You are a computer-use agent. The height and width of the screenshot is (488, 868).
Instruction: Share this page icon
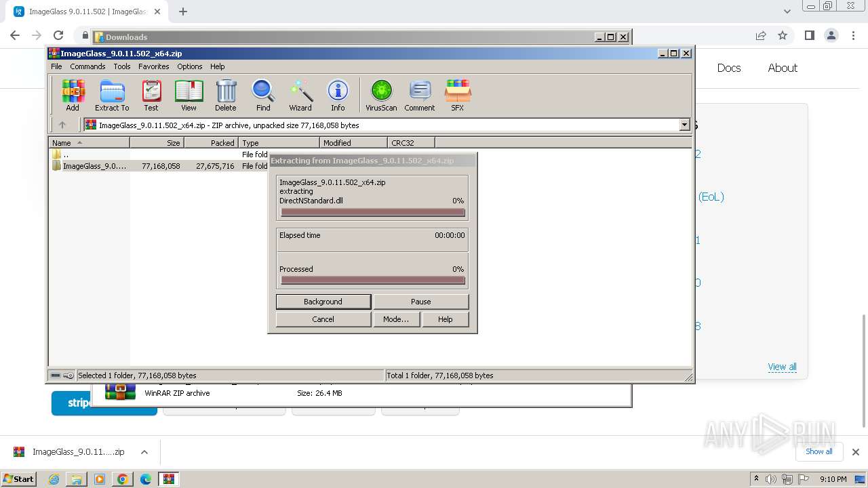[761, 35]
